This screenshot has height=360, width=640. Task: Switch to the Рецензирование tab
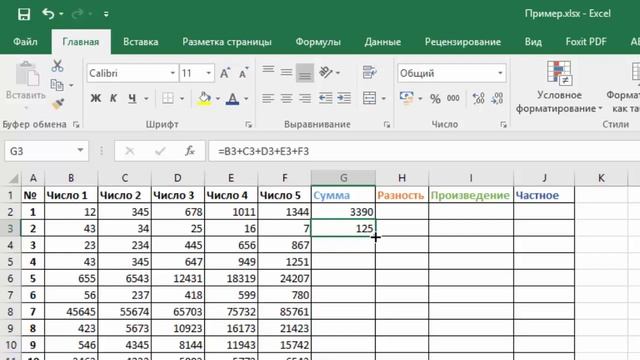tap(462, 42)
